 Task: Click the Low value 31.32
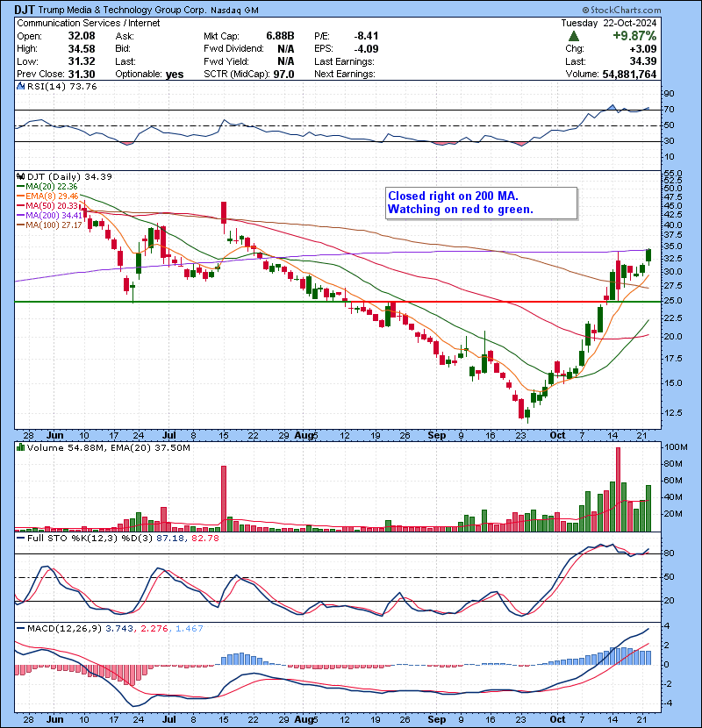tap(82, 61)
